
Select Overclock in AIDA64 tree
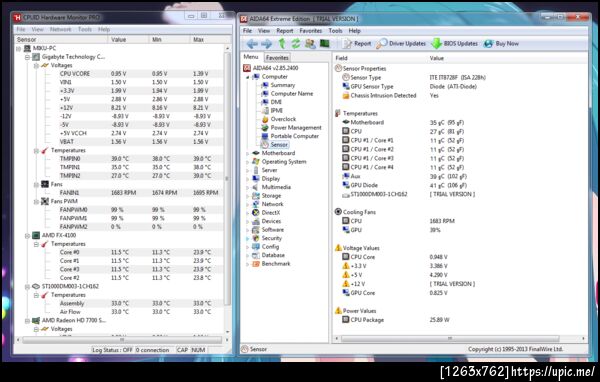pyautogui.click(x=283, y=119)
